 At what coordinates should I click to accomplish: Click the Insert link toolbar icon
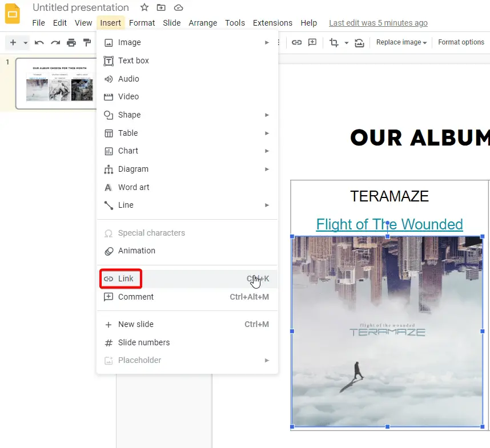[x=296, y=42]
